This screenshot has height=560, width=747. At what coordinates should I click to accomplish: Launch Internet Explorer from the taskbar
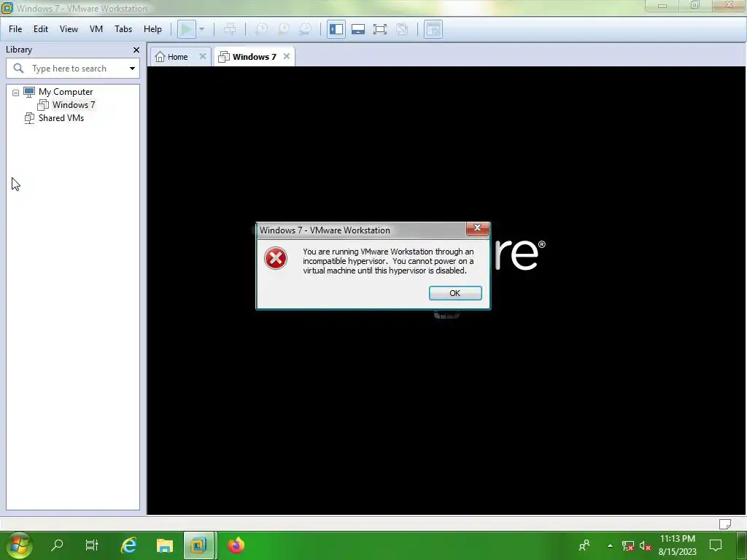128,545
